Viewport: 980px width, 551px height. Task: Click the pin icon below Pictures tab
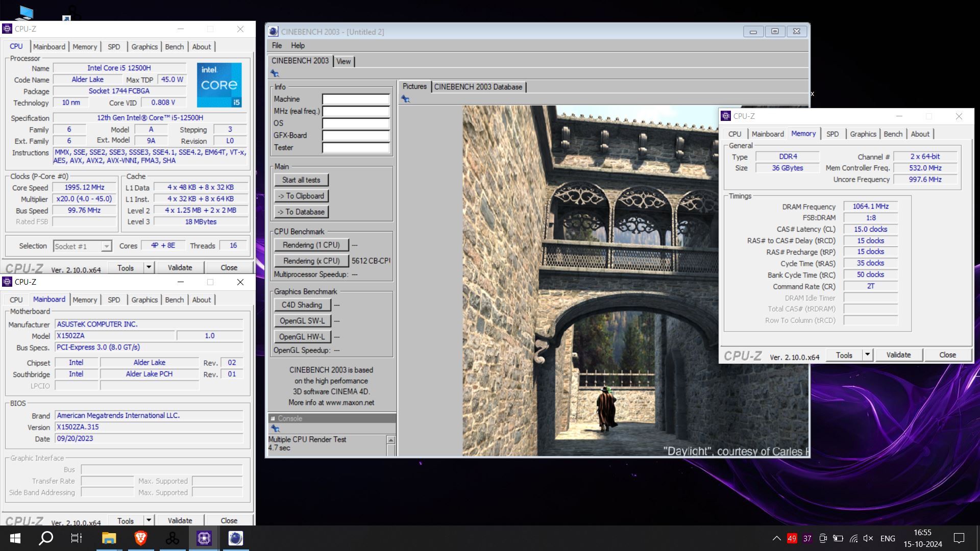pos(406,99)
